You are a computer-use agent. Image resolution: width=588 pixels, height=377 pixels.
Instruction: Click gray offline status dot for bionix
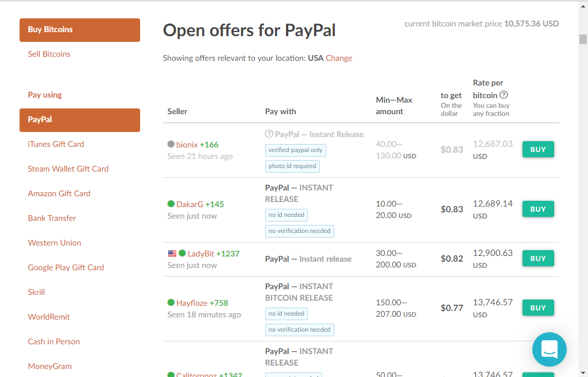pyautogui.click(x=171, y=145)
